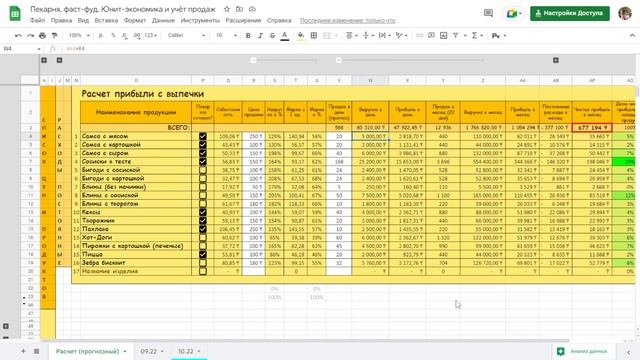Click the undo icon
The height and width of the screenshot is (360, 640).
point(18,36)
